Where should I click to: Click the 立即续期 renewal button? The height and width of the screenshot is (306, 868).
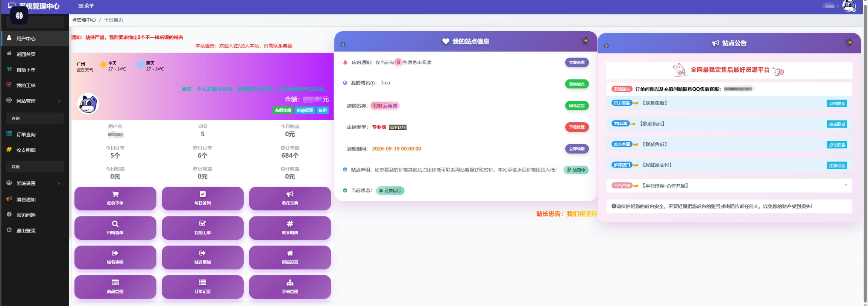pyautogui.click(x=577, y=149)
